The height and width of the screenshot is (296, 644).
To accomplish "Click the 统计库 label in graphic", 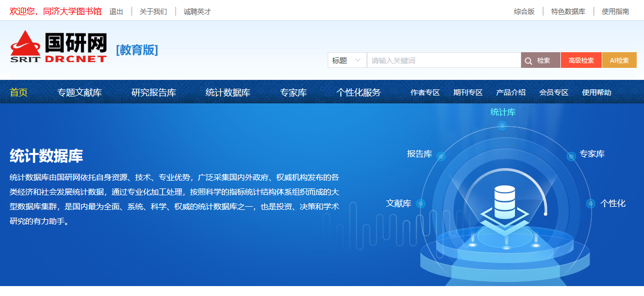I will tap(503, 112).
